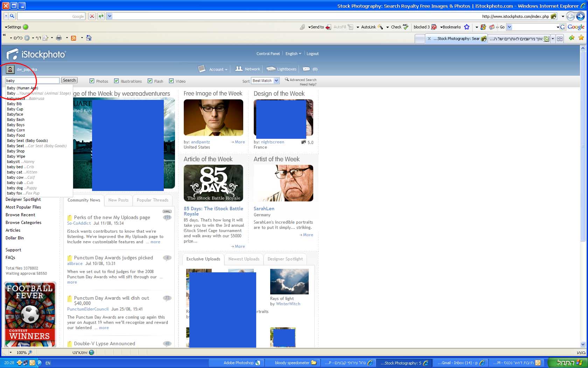Click the popup blocker 'blocked 3' icon

pos(434,27)
